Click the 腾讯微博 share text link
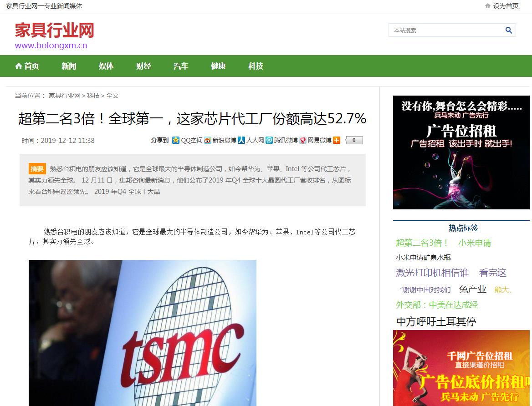Image resolution: width=532 pixels, height=406 pixels. (x=286, y=140)
